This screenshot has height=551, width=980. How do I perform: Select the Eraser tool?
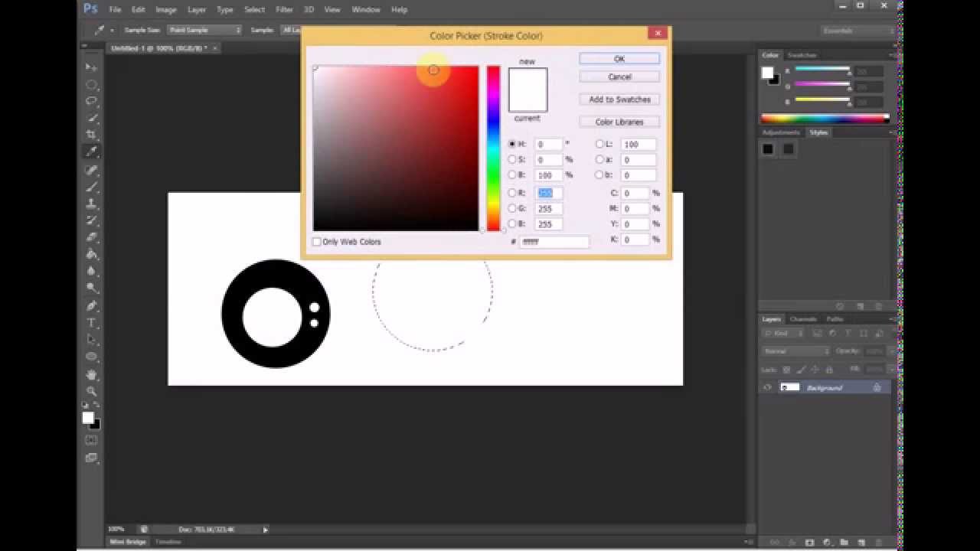91,237
